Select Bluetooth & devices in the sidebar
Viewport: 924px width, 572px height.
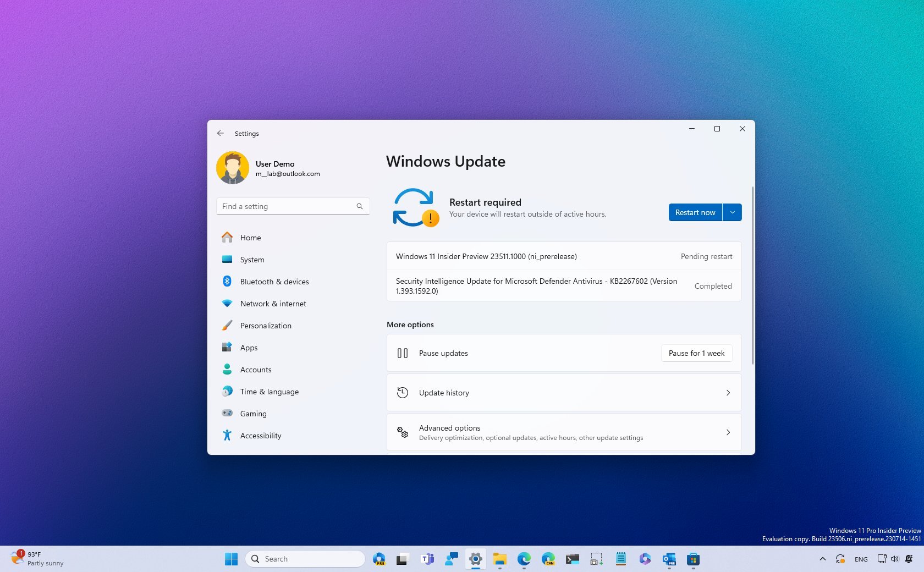pos(274,281)
